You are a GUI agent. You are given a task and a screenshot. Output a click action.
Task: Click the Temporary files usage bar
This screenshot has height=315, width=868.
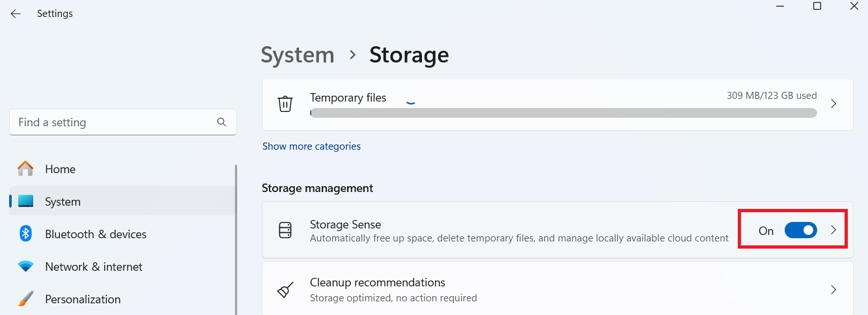563,113
